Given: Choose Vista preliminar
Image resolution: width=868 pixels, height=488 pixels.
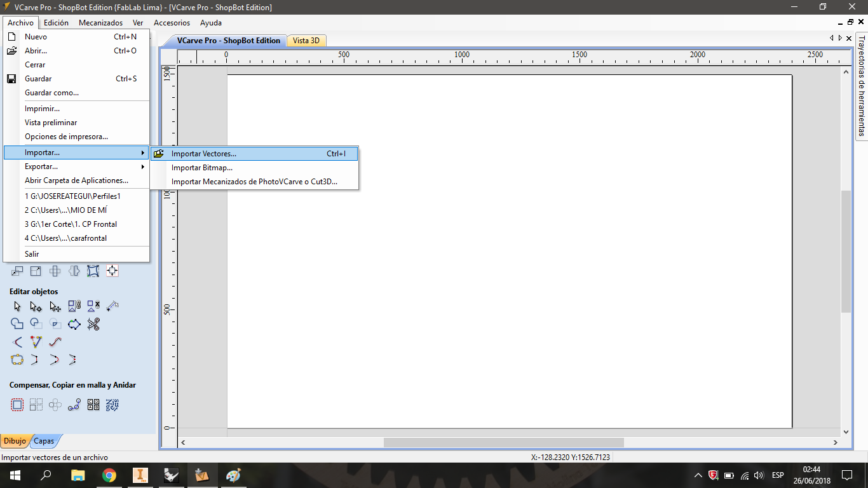Looking at the screenshot, I should (x=76, y=123).
